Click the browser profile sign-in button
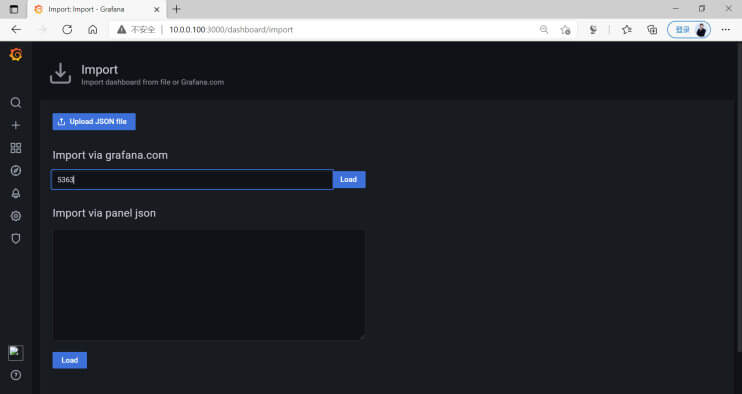The width and height of the screenshot is (742, 394). [689, 30]
